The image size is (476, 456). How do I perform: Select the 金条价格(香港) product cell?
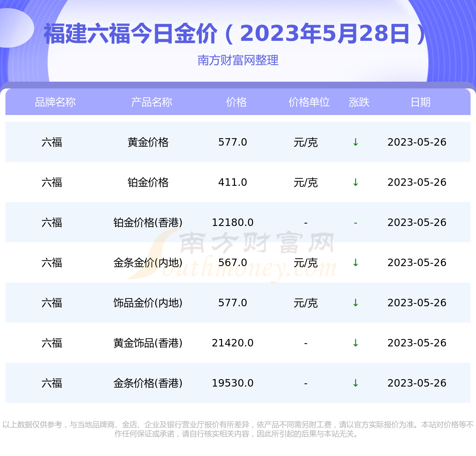pos(148,383)
